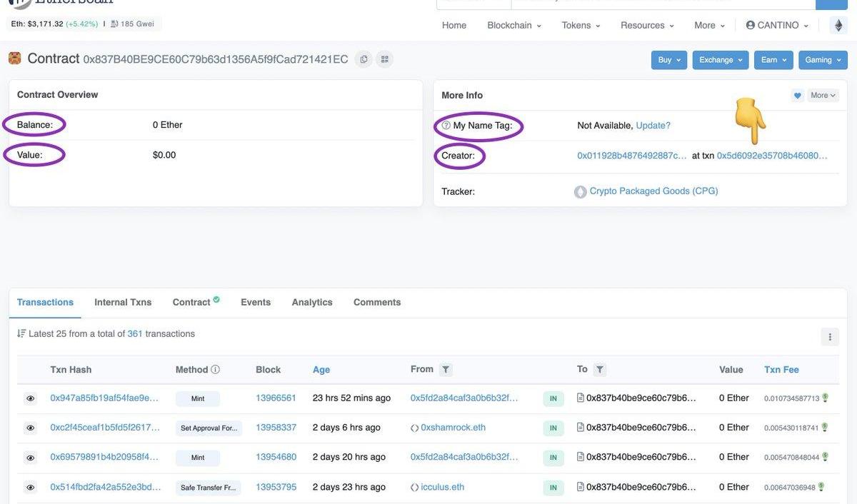Click the Ethereum logo icon in navbar
The image size is (857, 504).
click(838, 25)
